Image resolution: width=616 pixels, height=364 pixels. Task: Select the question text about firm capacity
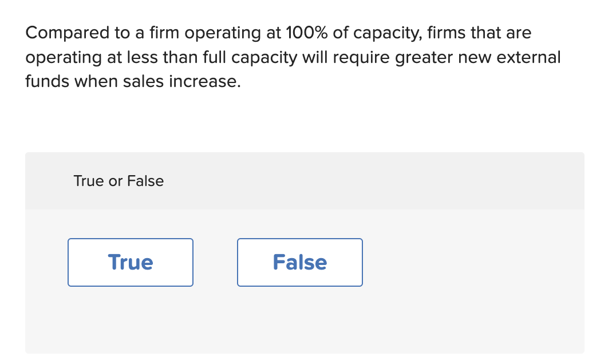(292, 57)
